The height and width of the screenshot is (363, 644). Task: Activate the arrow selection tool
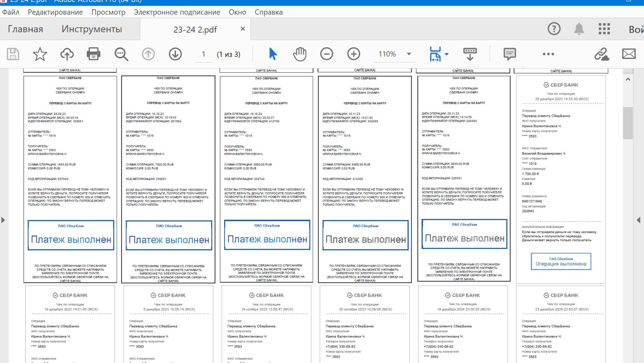coord(273,54)
